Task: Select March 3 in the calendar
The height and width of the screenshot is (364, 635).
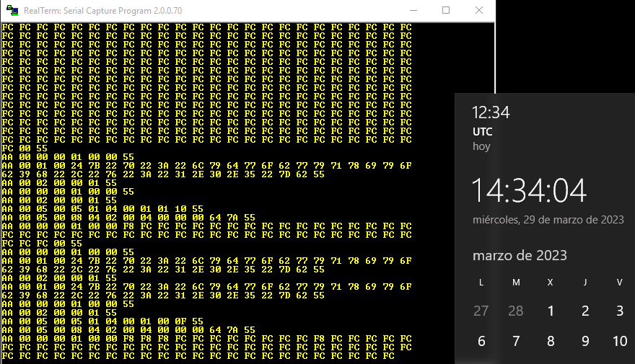Action: pyautogui.click(x=620, y=311)
